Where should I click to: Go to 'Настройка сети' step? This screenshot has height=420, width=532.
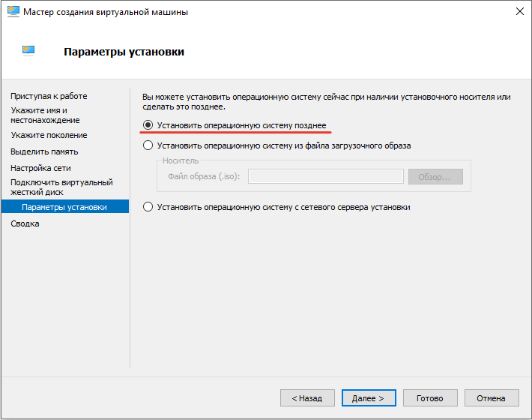pos(40,168)
